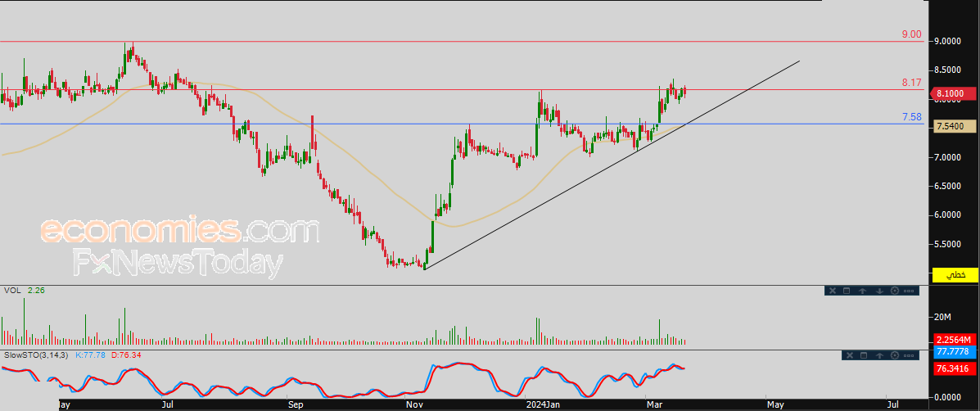Click the Sep date axis label
This screenshot has width=980, height=411.
pos(296,404)
